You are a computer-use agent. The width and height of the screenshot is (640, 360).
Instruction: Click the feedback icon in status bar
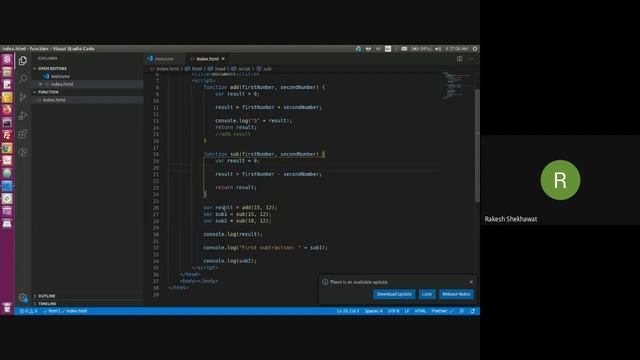click(x=462, y=311)
